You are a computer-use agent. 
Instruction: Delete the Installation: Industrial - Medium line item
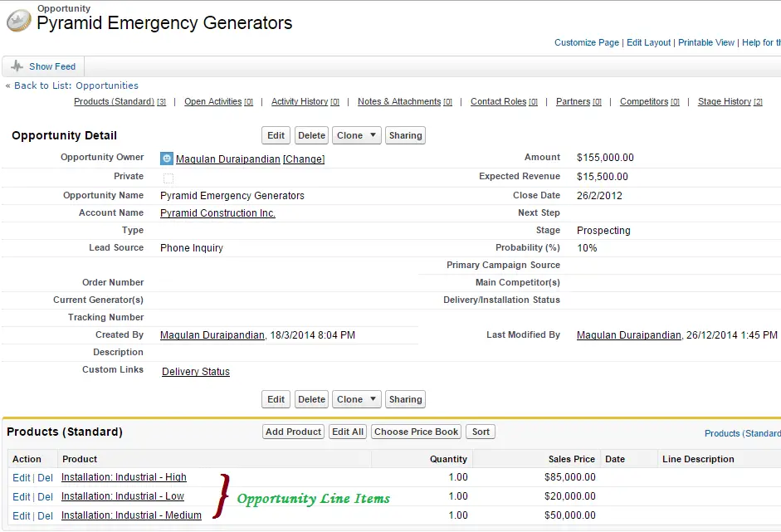[46, 516]
